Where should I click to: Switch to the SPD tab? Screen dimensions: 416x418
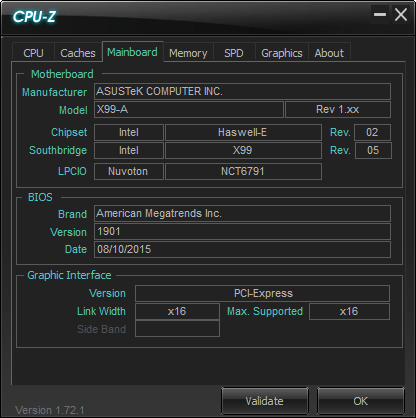(x=234, y=52)
